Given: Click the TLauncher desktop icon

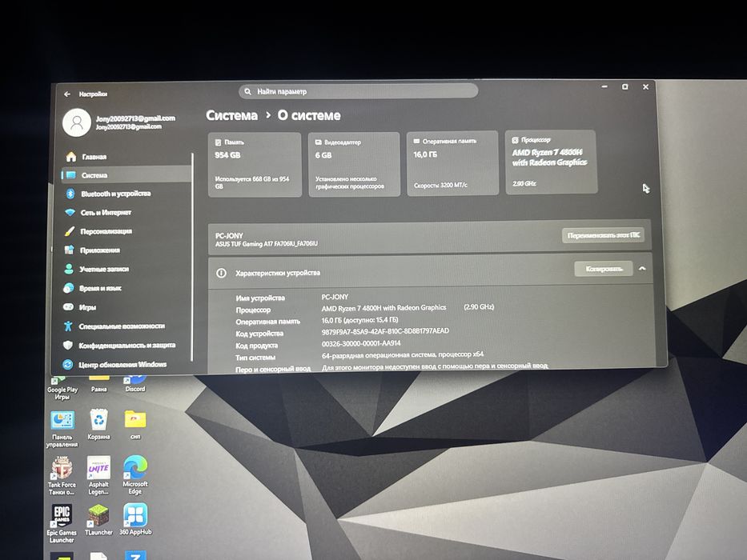Looking at the screenshot, I should pos(98,519).
